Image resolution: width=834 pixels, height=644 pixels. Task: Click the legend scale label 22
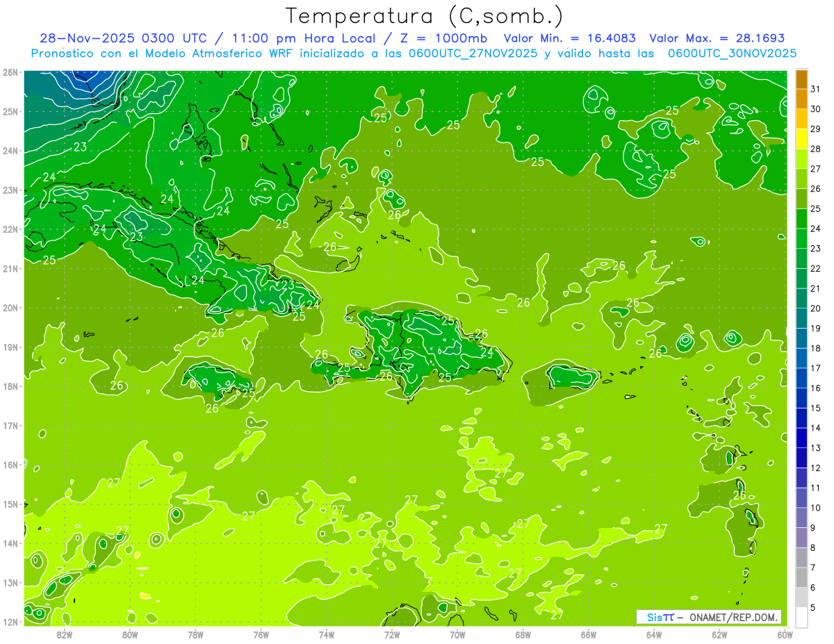[x=815, y=269]
